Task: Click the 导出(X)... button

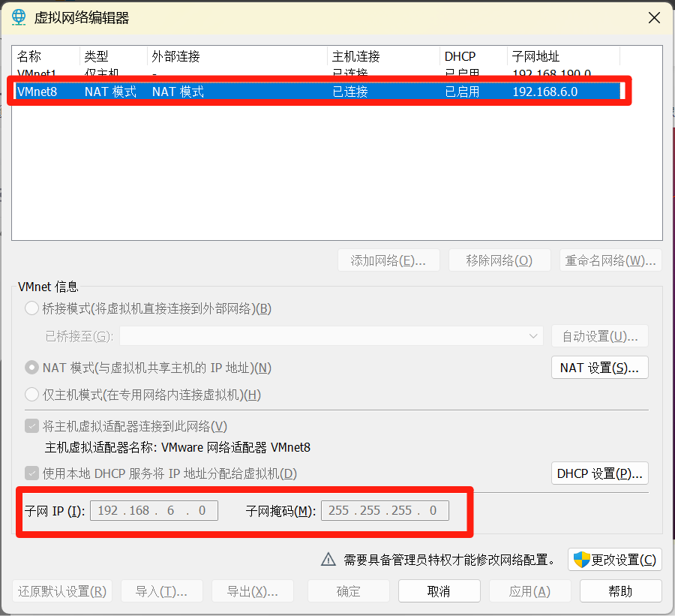Action: click(x=252, y=591)
